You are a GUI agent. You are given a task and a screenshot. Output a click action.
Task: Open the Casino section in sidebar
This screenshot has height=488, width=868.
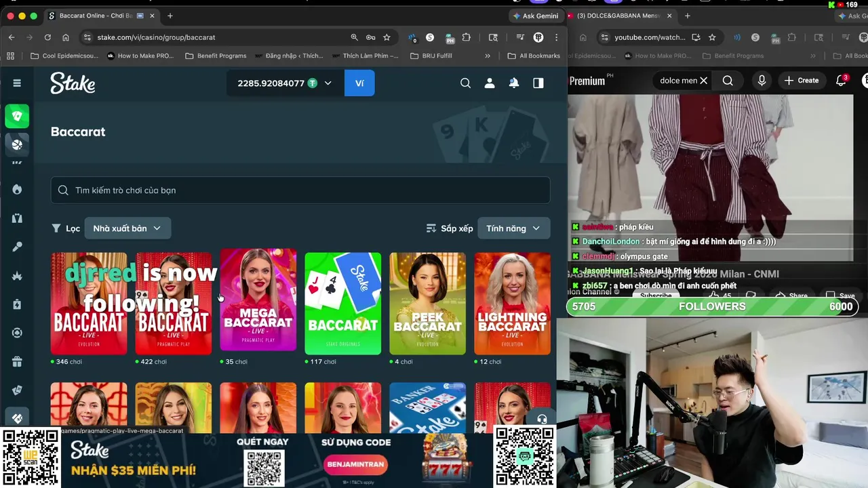click(17, 116)
